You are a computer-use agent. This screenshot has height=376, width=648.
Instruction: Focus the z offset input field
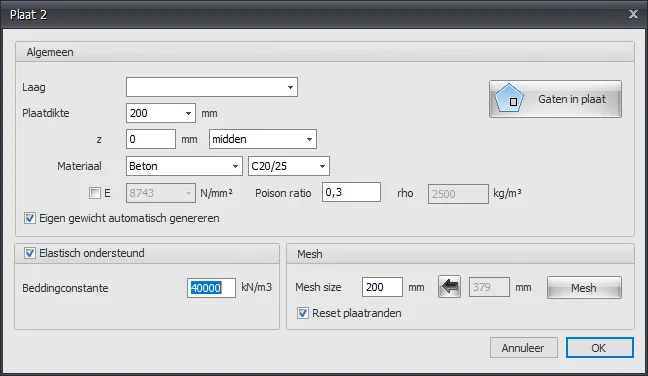tap(151, 139)
